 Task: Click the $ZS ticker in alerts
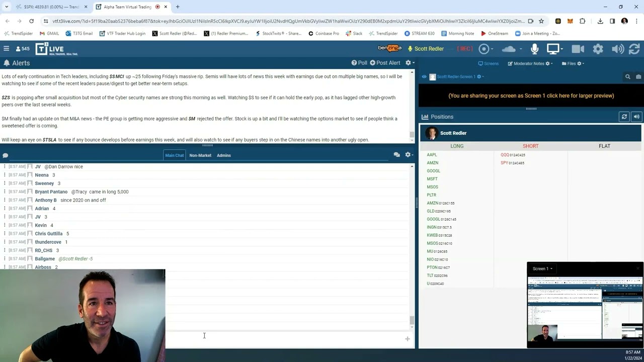[x=6, y=98]
